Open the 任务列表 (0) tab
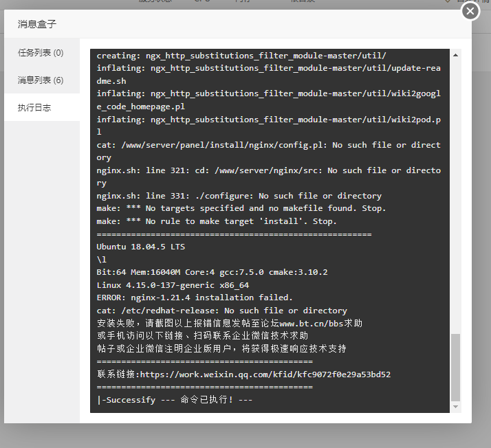 pos(42,52)
